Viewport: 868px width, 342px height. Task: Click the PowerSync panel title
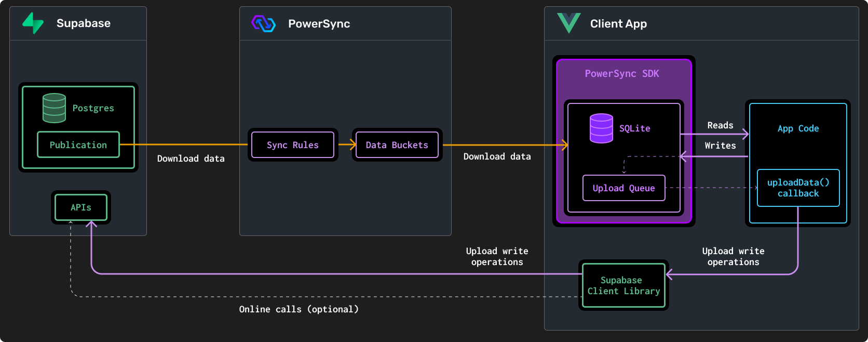pos(319,23)
